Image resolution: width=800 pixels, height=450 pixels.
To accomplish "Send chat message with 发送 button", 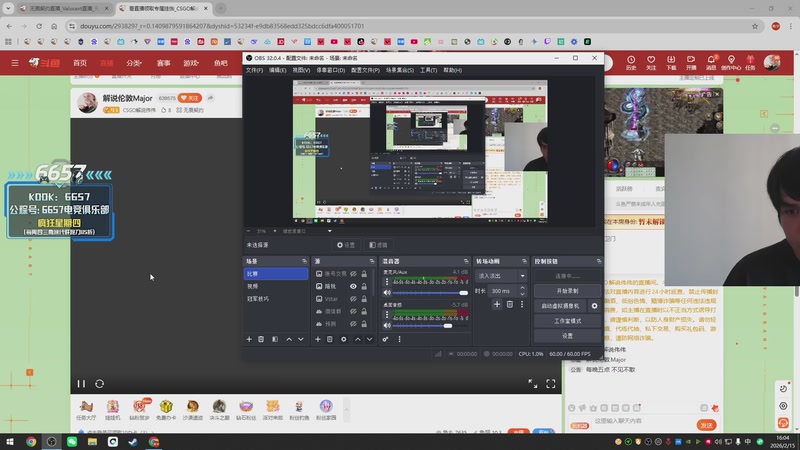I will tap(707, 425).
